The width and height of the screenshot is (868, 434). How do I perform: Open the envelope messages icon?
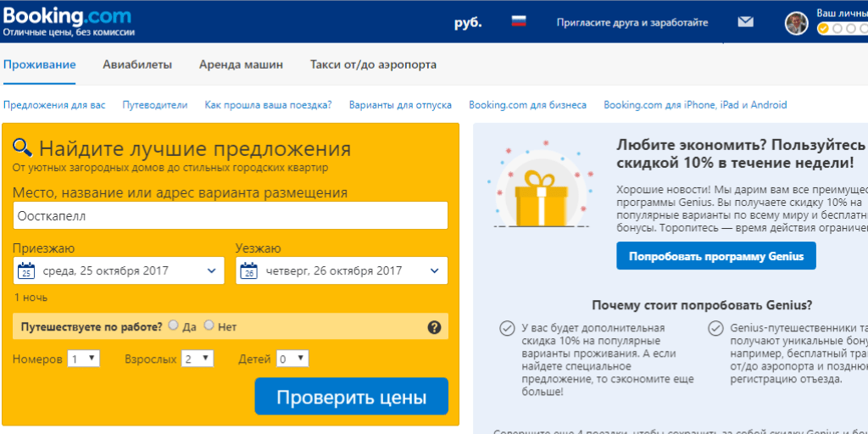coord(745,22)
